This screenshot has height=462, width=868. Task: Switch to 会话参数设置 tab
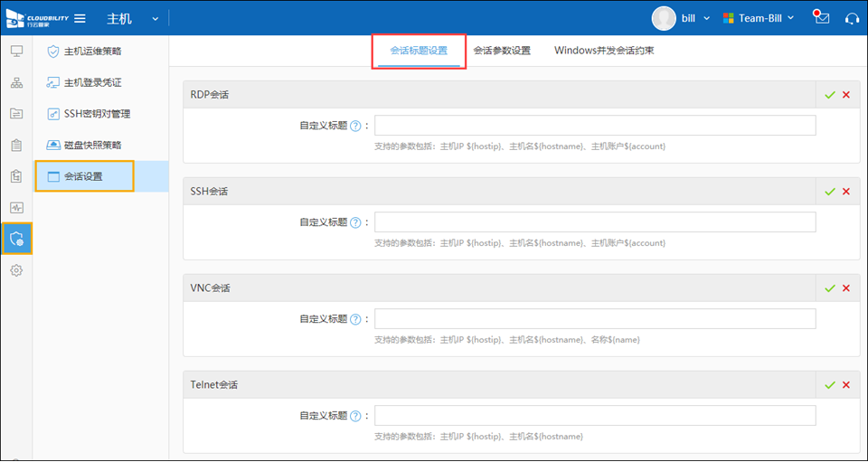coord(502,51)
